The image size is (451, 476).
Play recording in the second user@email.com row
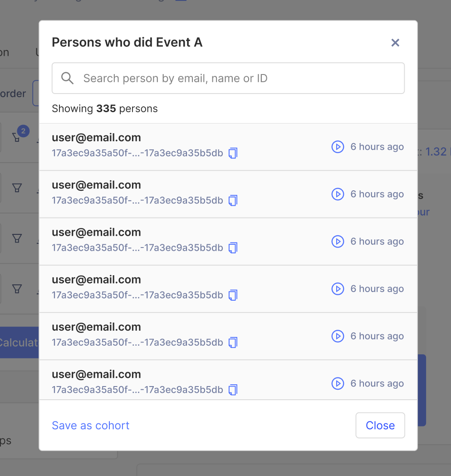coord(338,194)
